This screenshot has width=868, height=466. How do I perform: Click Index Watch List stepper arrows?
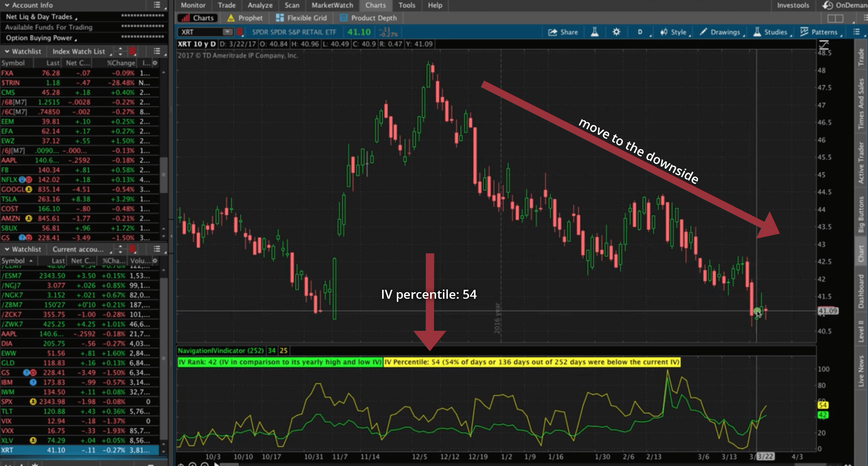click(120, 51)
